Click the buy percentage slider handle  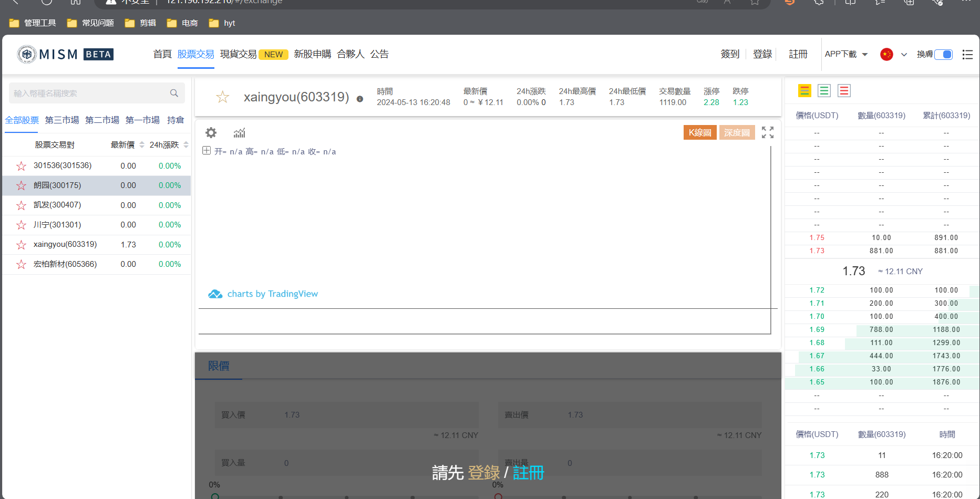point(215,496)
